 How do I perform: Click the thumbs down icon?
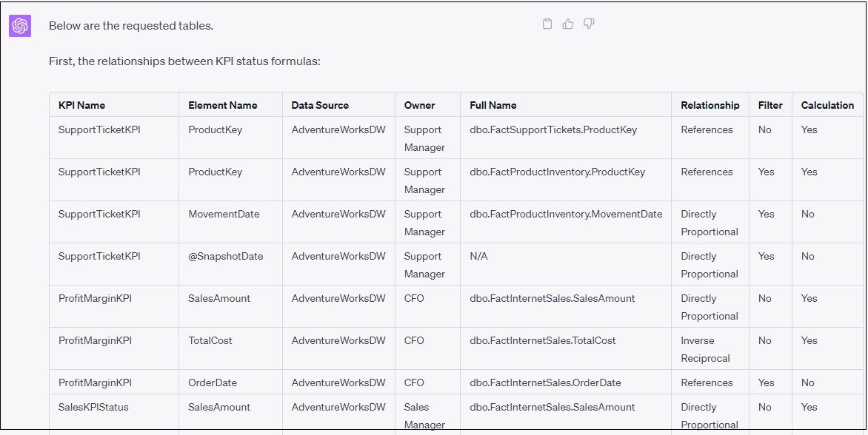coord(589,24)
